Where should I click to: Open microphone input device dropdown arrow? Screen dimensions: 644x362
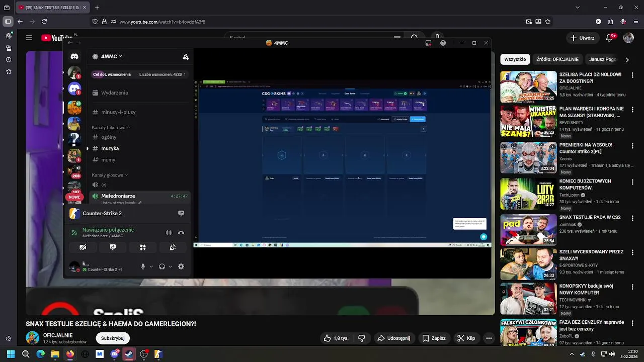[x=151, y=266]
